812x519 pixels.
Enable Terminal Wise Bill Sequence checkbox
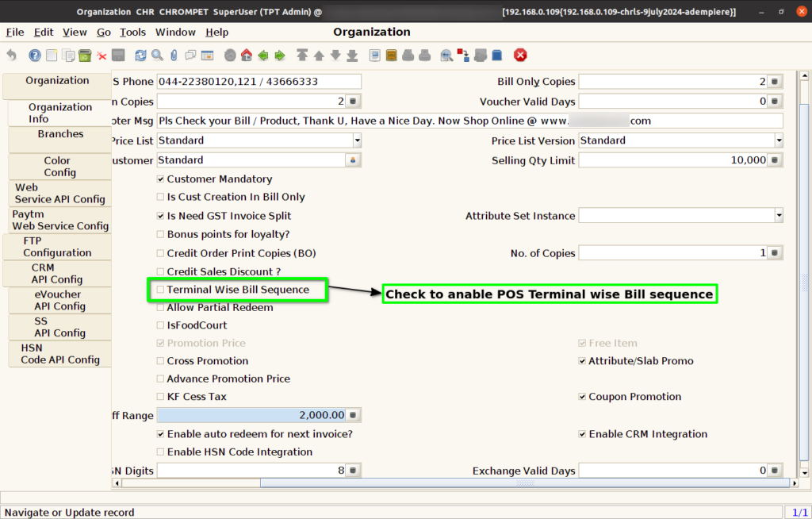160,290
